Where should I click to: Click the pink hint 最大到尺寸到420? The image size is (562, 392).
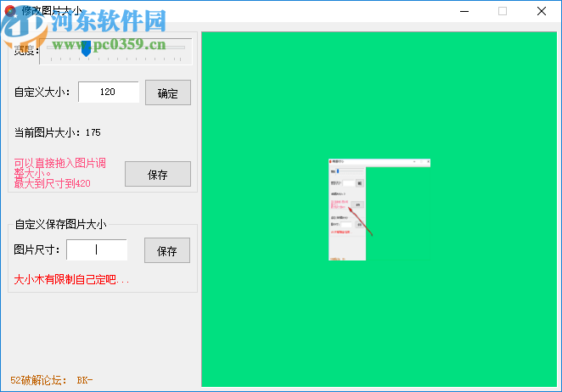[x=53, y=184]
